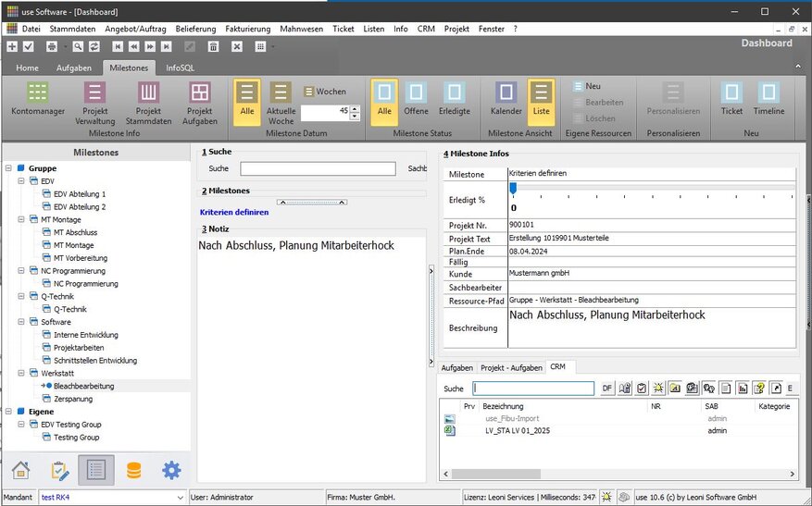Collapse the Werkstatt tree node
Screen dimensions: 812x506
click(21, 373)
